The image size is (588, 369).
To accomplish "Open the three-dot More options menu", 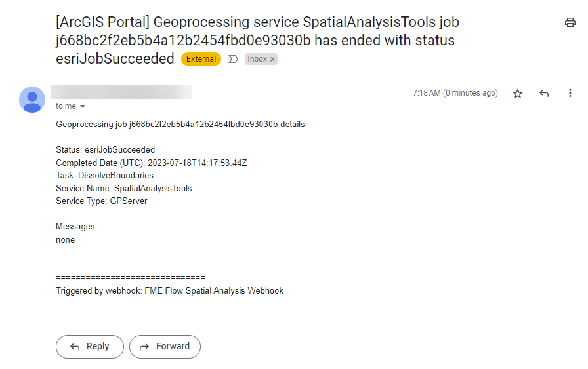I will point(570,93).
